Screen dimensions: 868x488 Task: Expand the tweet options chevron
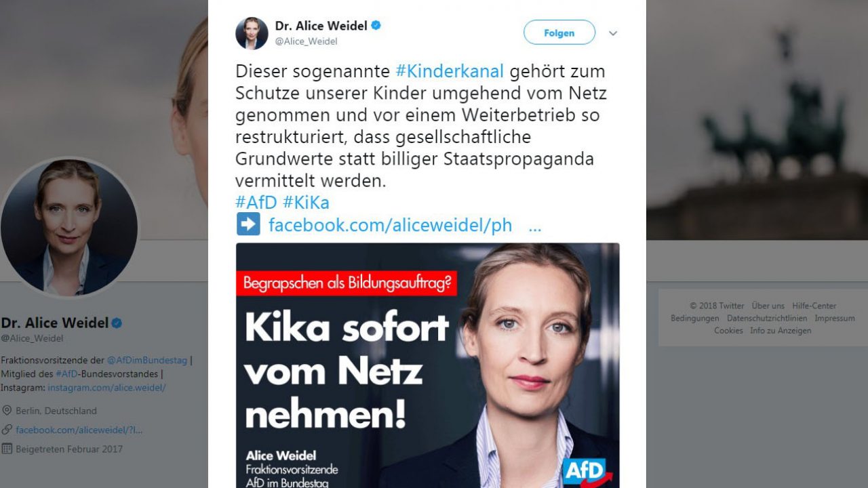(613, 33)
